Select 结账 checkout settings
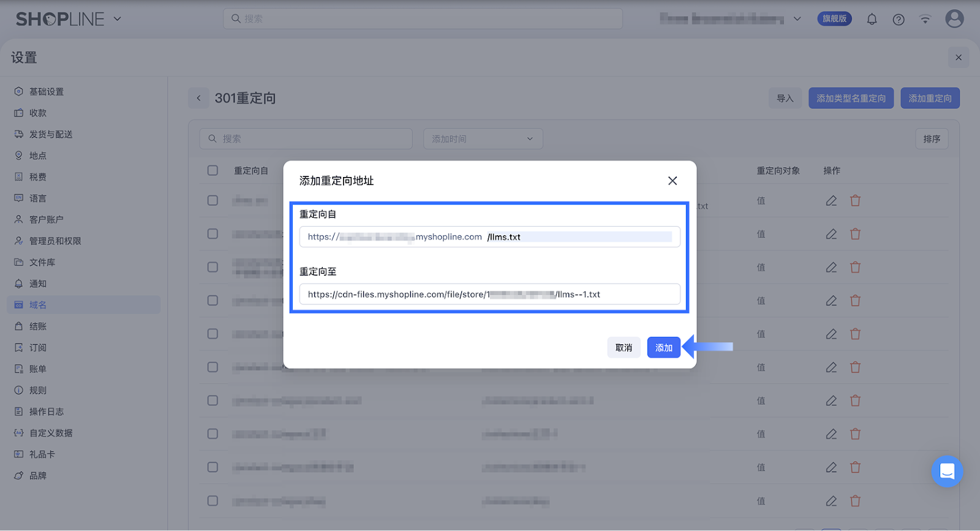This screenshot has height=531, width=980. coord(84,326)
